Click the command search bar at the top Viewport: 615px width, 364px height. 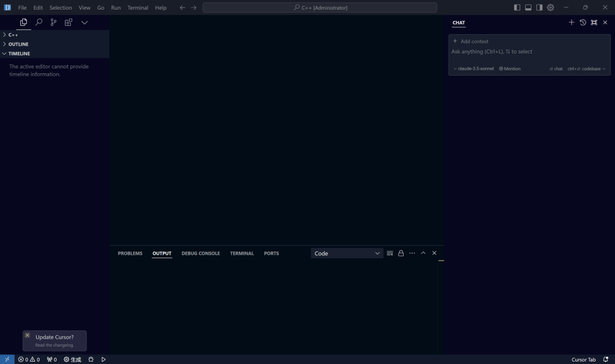pos(321,7)
